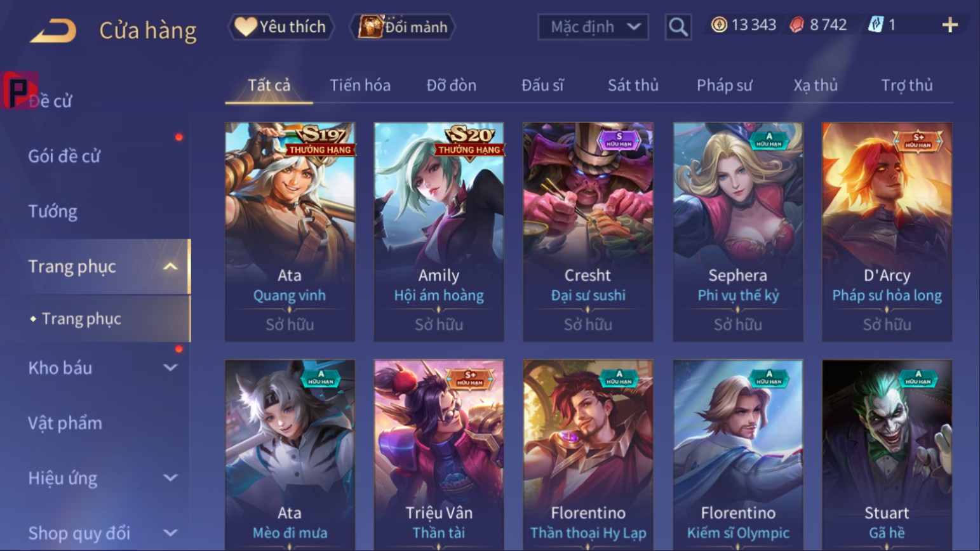Select the Pháp sư tab
The height and width of the screenshot is (551, 980).
coord(724,85)
